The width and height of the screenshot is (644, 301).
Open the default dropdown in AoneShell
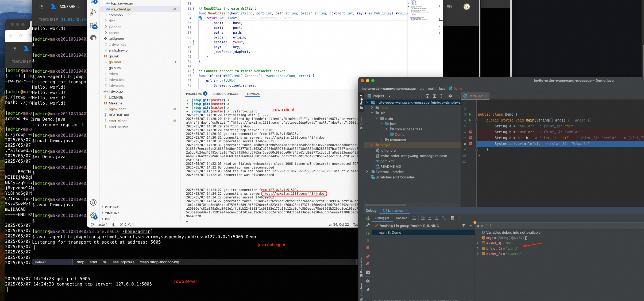pos(52,262)
